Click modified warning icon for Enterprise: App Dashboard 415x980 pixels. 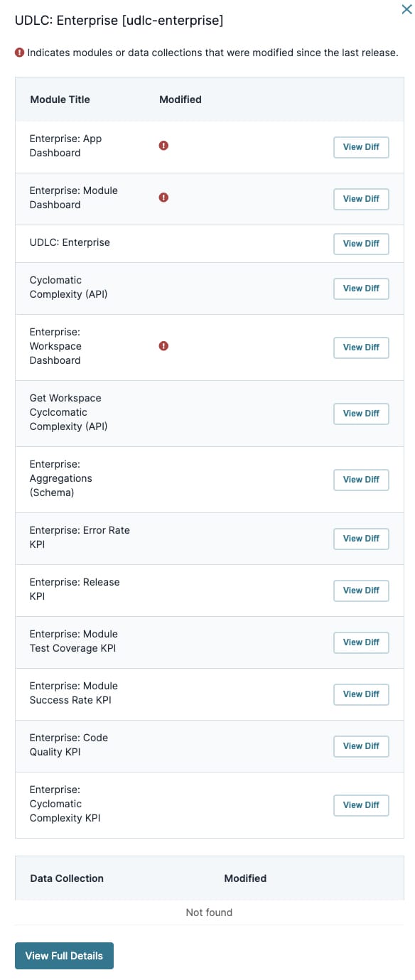[163, 146]
